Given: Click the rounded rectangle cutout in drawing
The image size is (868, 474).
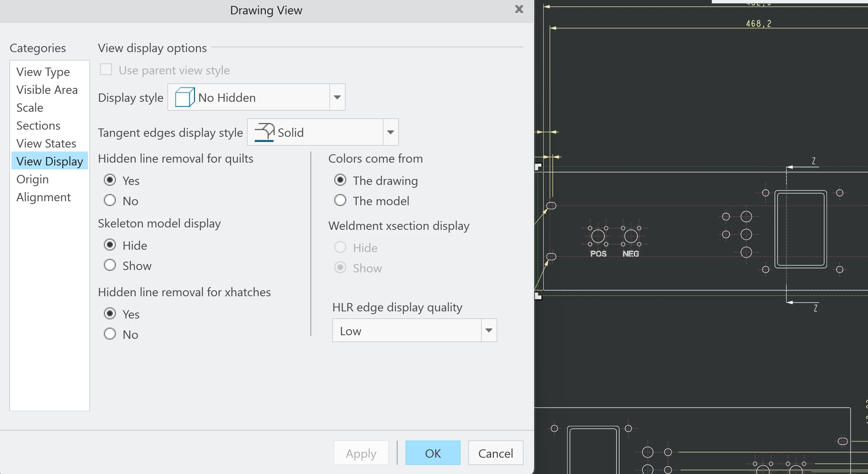Looking at the screenshot, I should click(x=800, y=229).
